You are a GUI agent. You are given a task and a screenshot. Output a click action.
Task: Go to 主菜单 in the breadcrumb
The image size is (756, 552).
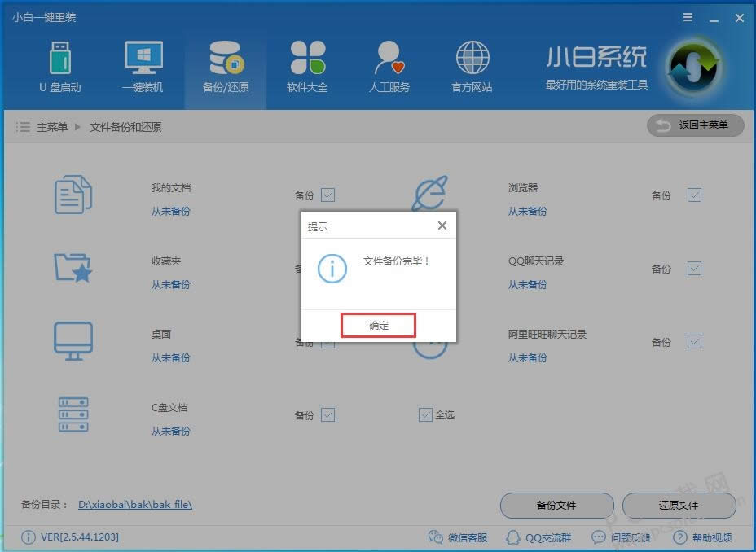(52, 127)
